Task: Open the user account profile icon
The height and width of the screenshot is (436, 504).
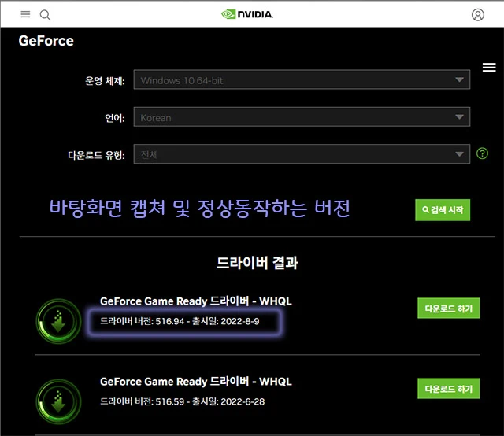Action: tap(478, 15)
